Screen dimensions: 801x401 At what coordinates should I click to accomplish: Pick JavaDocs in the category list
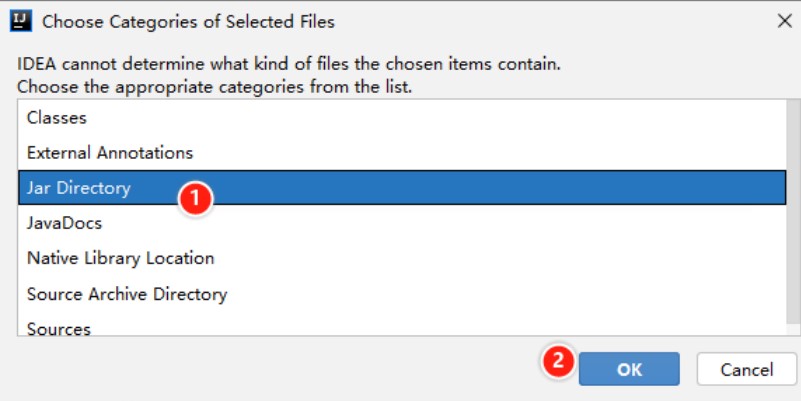coord(402,223)
